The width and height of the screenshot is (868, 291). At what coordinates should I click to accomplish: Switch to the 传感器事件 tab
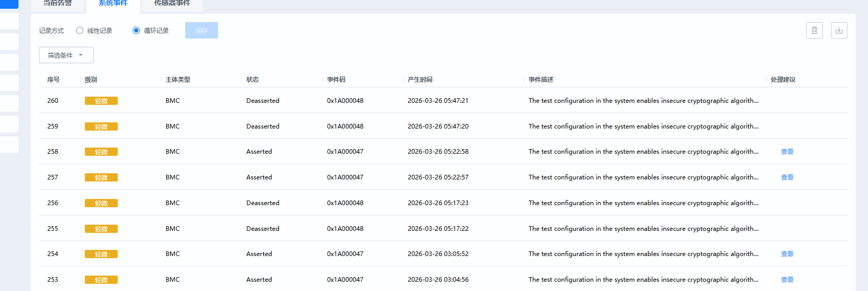pyautogui.click(x=172, y=4)
